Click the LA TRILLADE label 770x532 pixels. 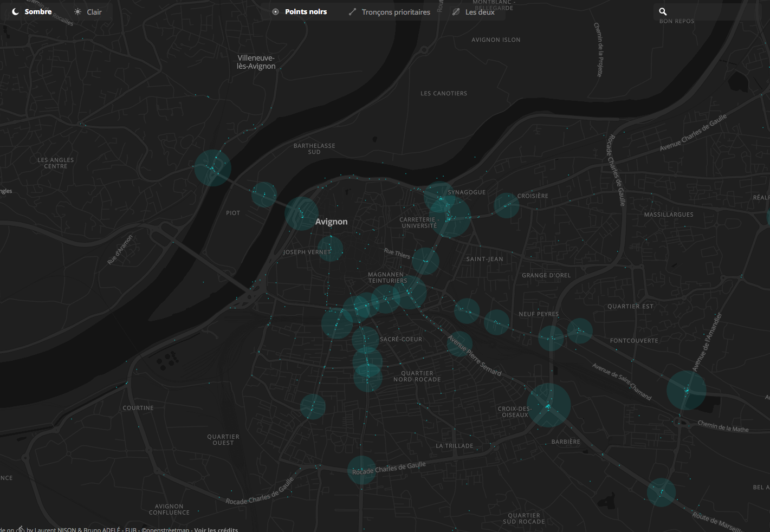(455, 446)
